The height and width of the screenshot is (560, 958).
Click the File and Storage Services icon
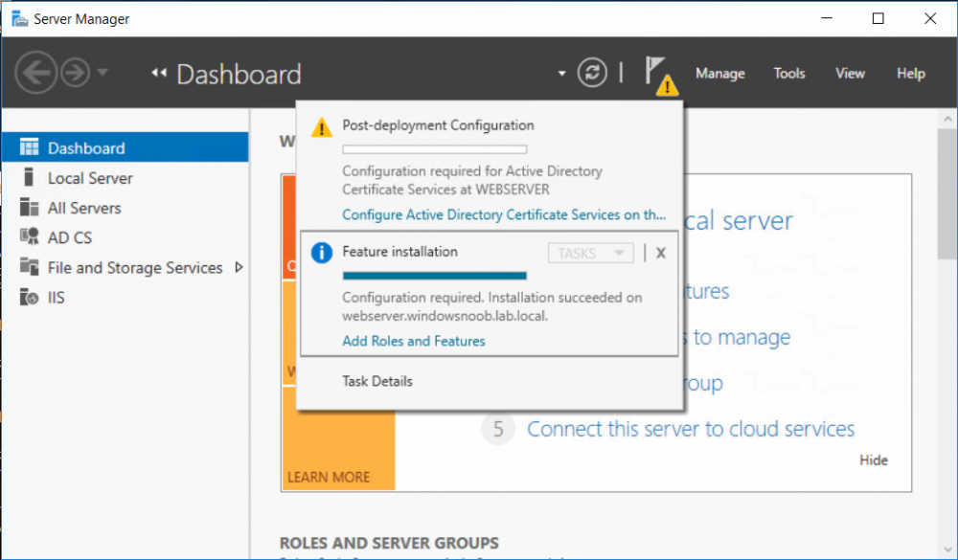coord(29,267)
